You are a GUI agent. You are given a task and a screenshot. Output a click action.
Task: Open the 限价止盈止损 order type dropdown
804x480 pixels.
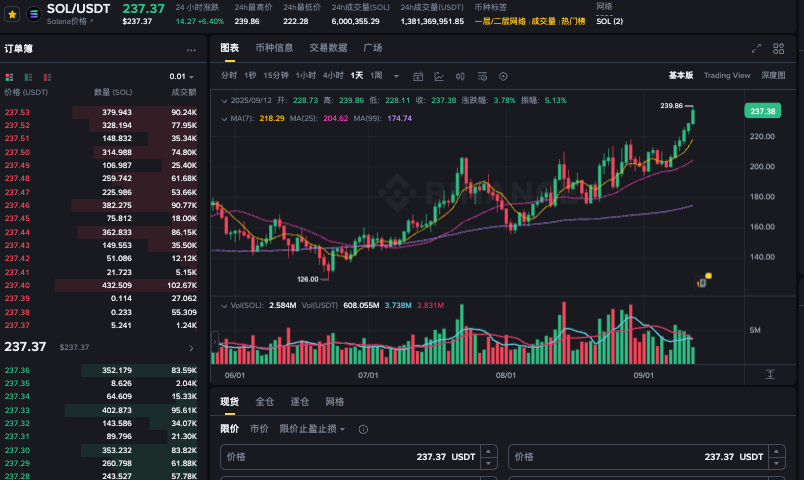tap(313, 429)
